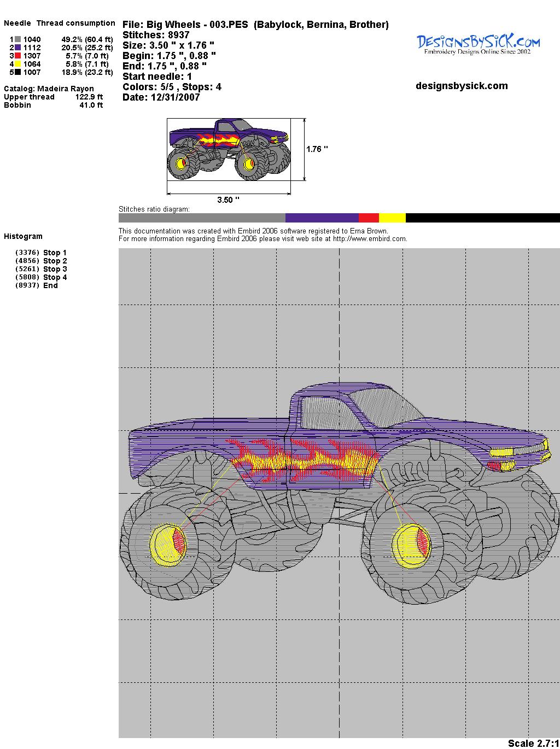Image resolution: width=560 pixels, height=749 pixels.
Task: Click the gray needle 1 color swatch
Action: 18,39
